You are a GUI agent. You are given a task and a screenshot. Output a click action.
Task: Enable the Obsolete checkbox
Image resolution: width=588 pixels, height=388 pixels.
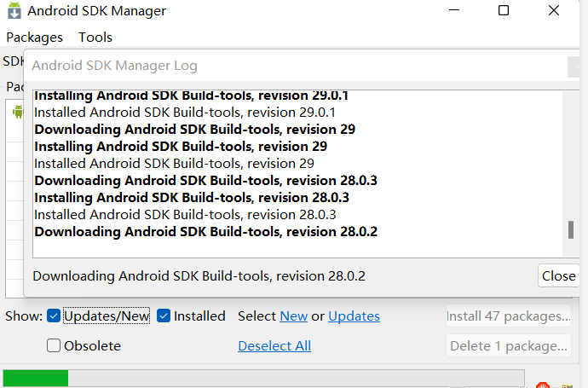coord(54,345)
